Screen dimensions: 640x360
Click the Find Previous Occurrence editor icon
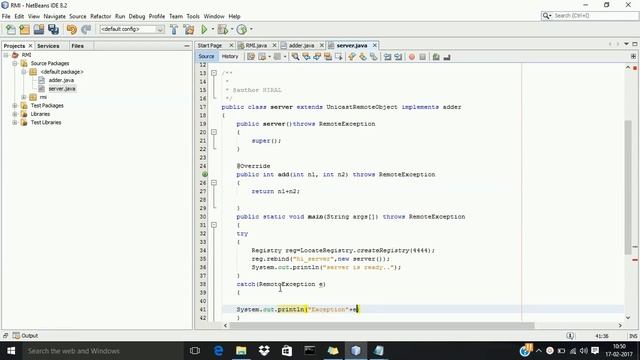[306, 57]
